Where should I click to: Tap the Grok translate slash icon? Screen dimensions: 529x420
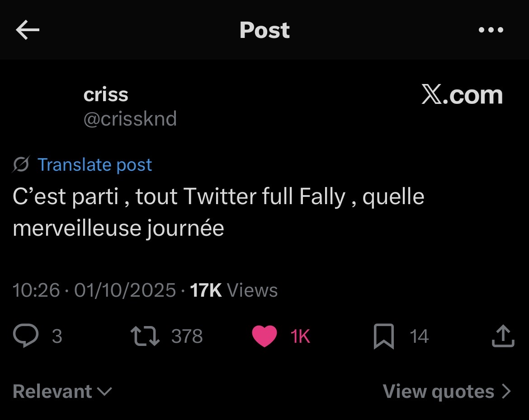[21, 165]
